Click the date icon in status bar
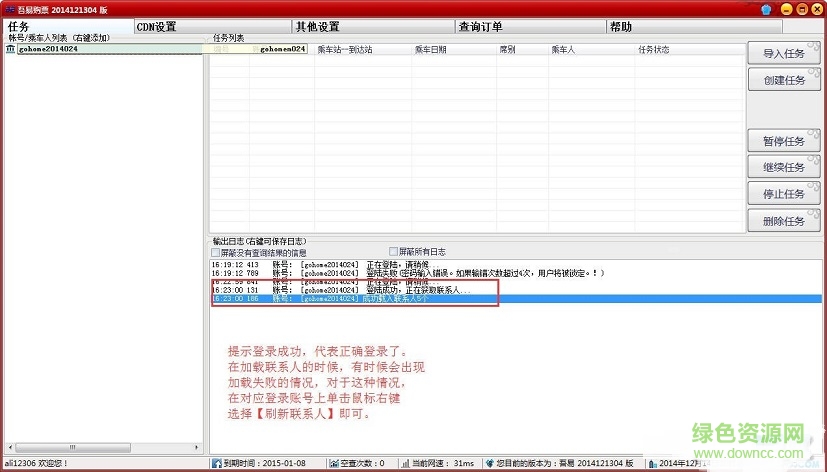This screenshot has height=472, width=827. tap(653, 464)
